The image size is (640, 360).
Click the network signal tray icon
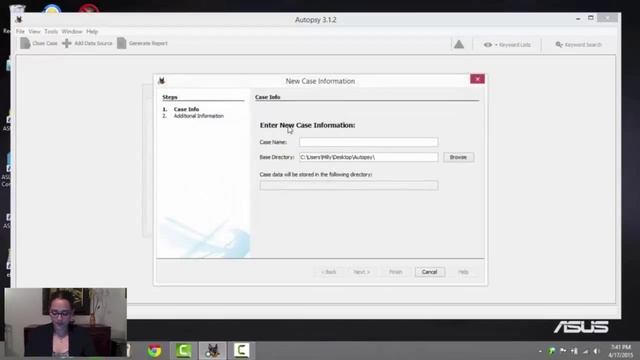(586, 351)
